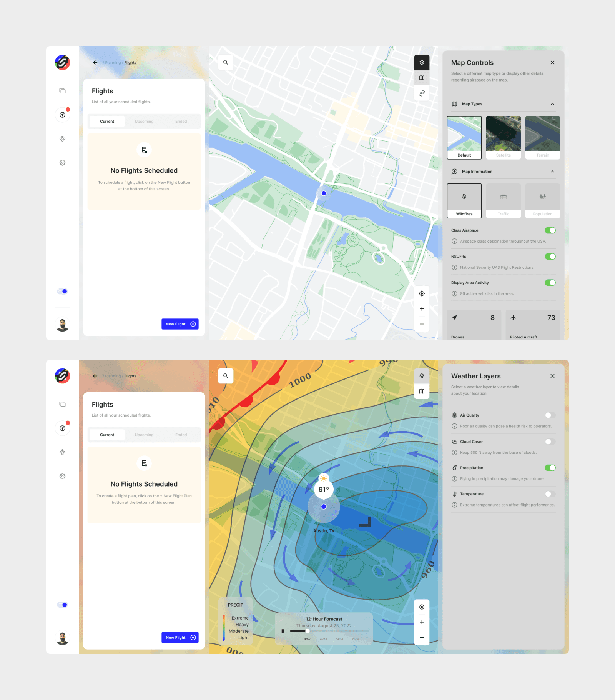Select Upcoming tab in bottom Flights panel

coord(144,435)
